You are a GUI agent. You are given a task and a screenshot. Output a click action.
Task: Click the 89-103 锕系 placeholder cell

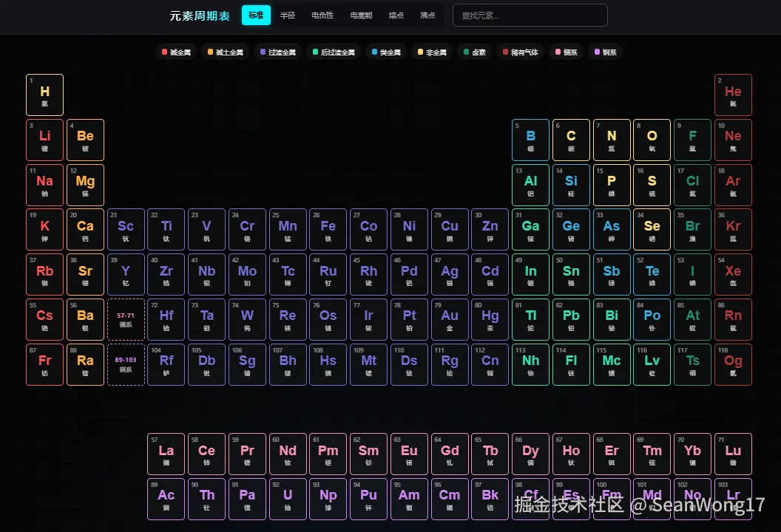click(x=126, y=364)
